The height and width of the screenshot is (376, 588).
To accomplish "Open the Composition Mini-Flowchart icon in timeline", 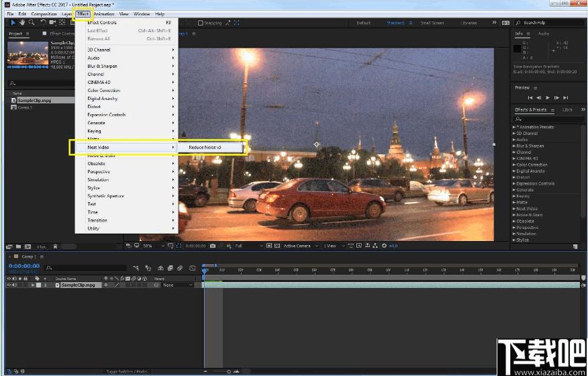I will 136,268.
